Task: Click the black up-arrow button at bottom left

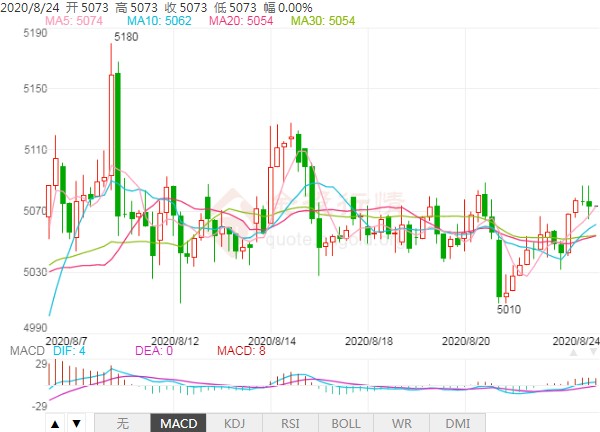Action: pos(55,423)
